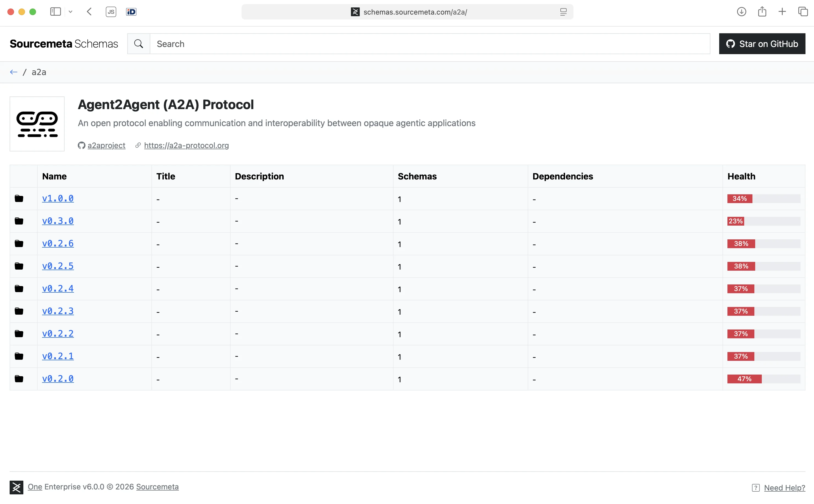
Task: Click the 47% health bar for v0.2.0
Action: pyautogui.click(x=764, y=379)
